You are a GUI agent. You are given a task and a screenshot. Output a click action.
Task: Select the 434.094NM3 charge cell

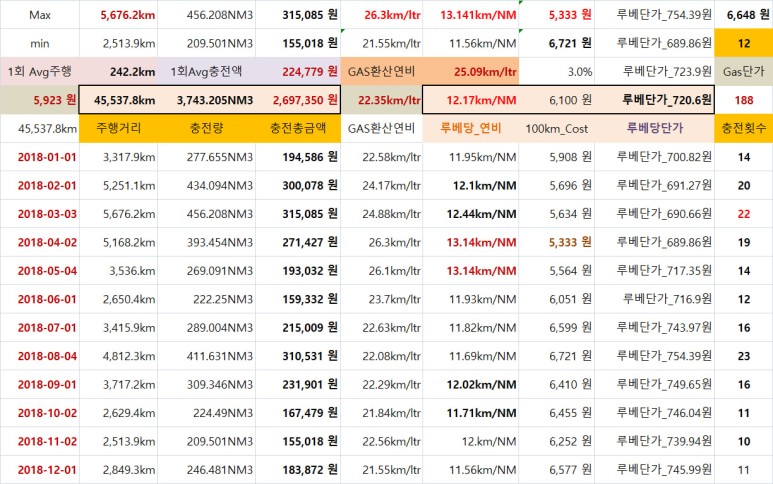[207, 186]
